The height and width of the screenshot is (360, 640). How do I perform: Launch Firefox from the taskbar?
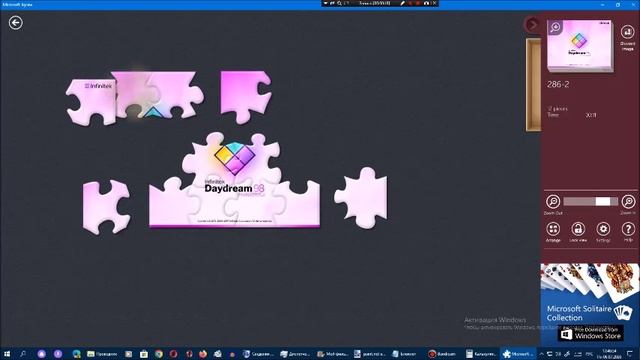pos(203,354)
